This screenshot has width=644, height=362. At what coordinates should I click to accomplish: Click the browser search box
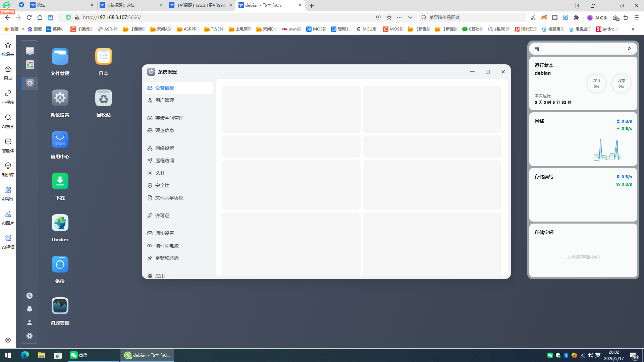pyautogui.click(x=472, y=17)
